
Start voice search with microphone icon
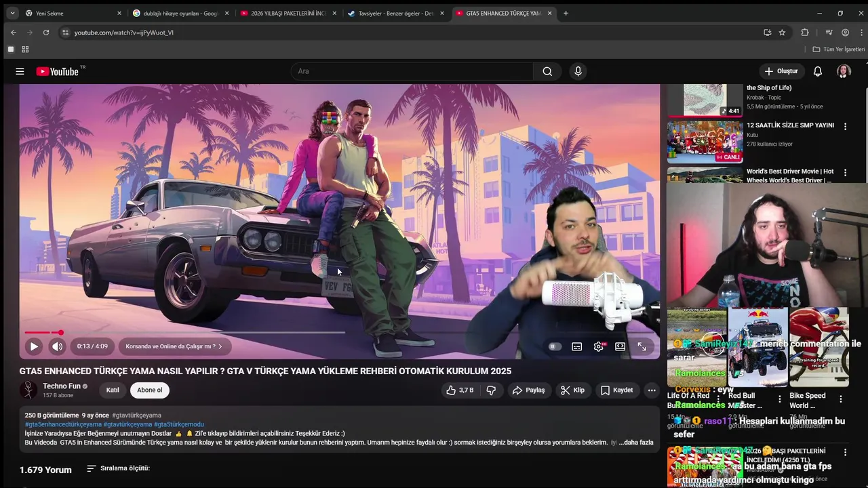click(x=578, y=71)
